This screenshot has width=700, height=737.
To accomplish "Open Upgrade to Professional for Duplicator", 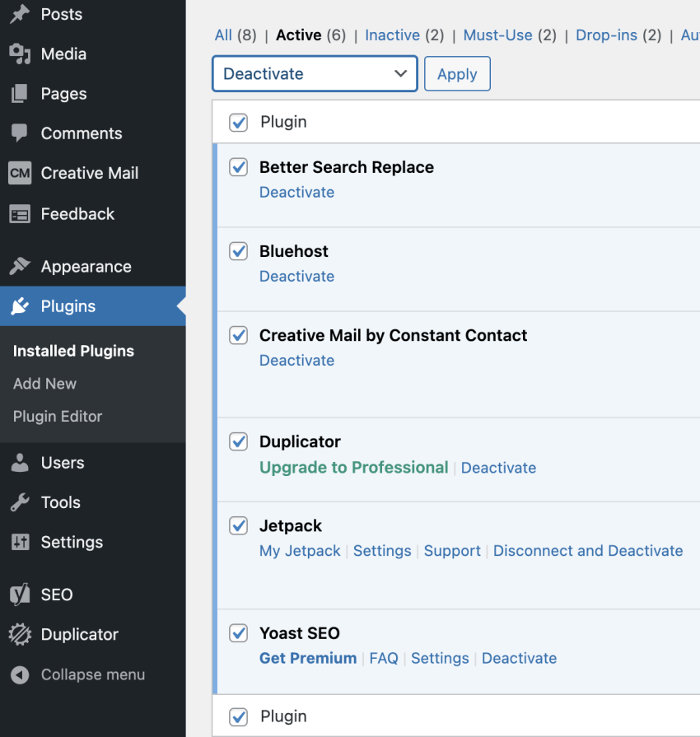I will pyautogui.click(x=353, y=467).
